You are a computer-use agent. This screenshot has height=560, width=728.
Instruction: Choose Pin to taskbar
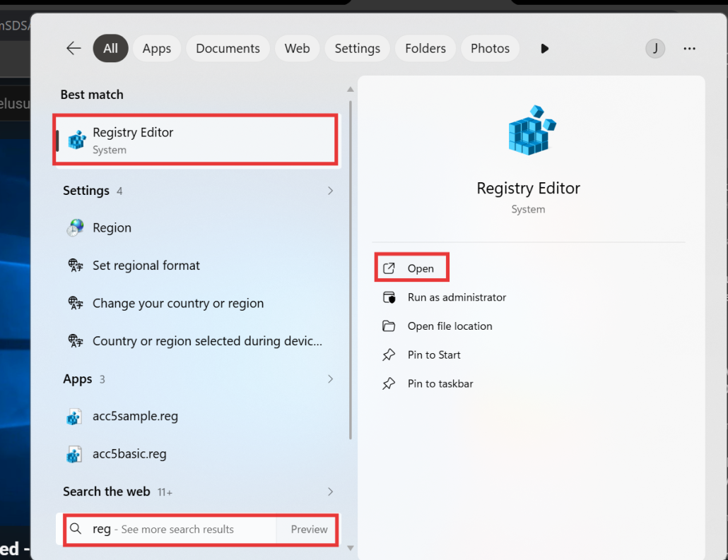[x=440, y=383]
